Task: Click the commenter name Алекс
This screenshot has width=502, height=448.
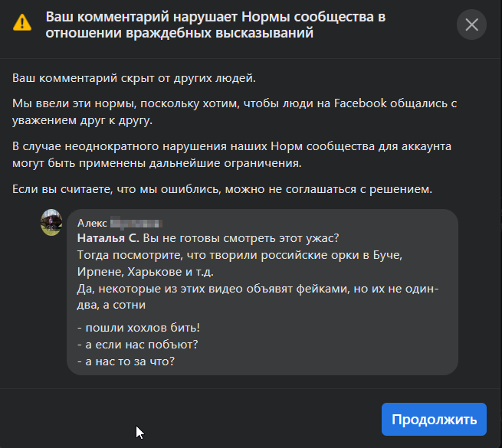Action: (92, 224)
